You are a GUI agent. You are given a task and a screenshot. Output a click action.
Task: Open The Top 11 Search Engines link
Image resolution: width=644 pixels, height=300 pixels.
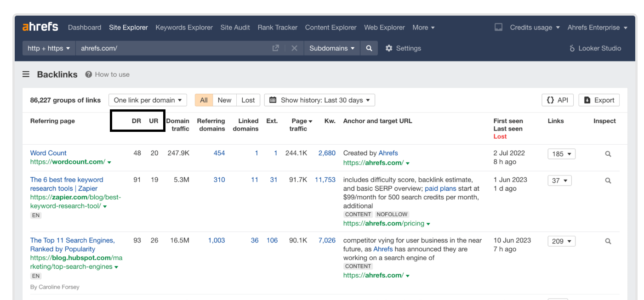point(73,244)
